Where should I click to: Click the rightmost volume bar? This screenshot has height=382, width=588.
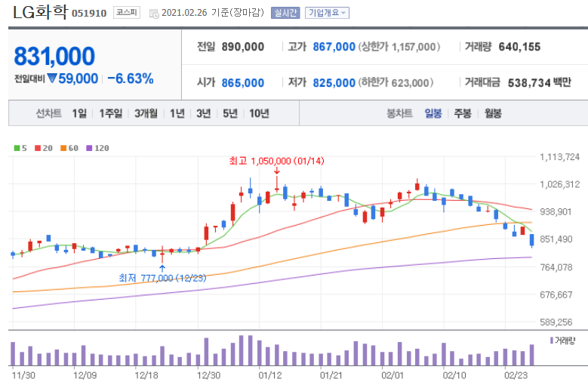531,355
